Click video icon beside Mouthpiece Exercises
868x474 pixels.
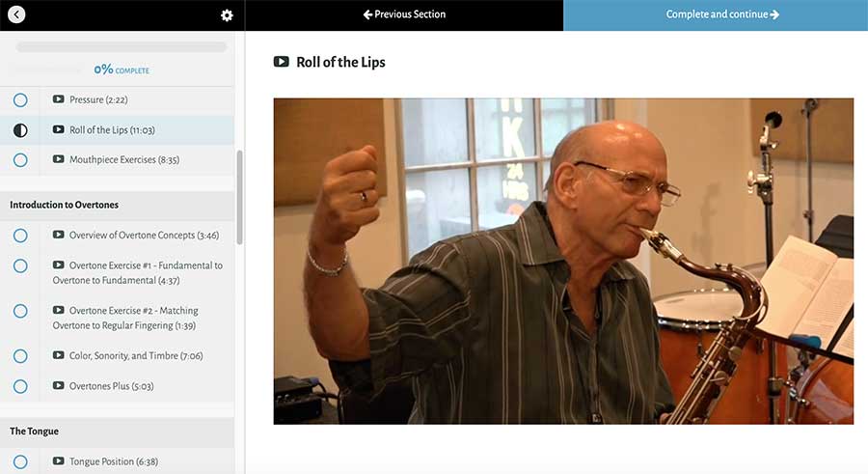pyautogui.click(x=58, y=159)
